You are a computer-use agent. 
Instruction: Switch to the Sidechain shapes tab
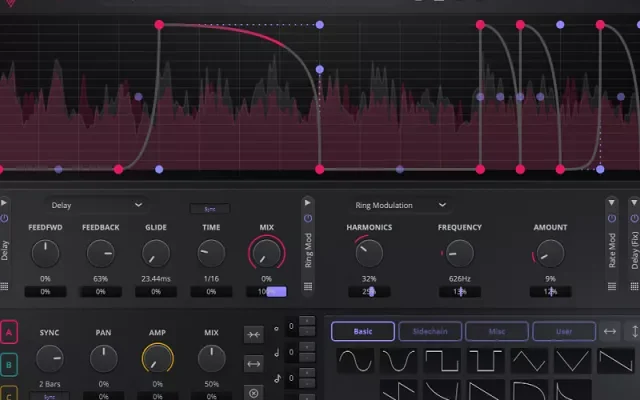pos(430,331)
